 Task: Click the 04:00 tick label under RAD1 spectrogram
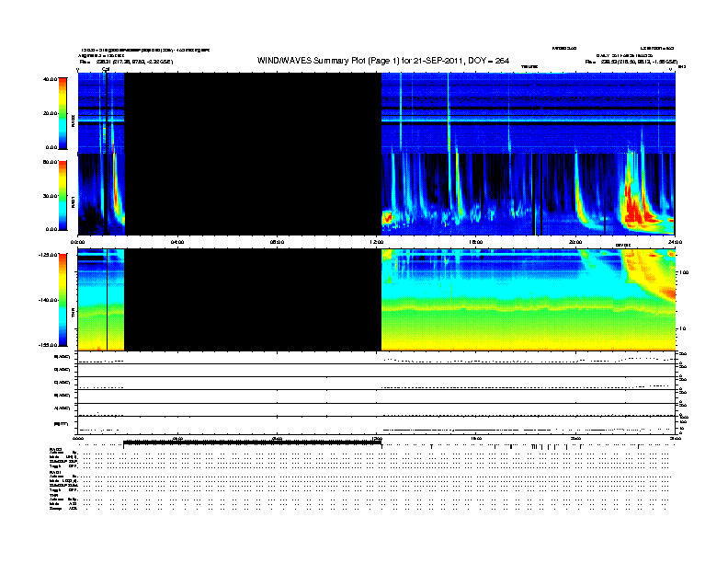pos(177,242)
